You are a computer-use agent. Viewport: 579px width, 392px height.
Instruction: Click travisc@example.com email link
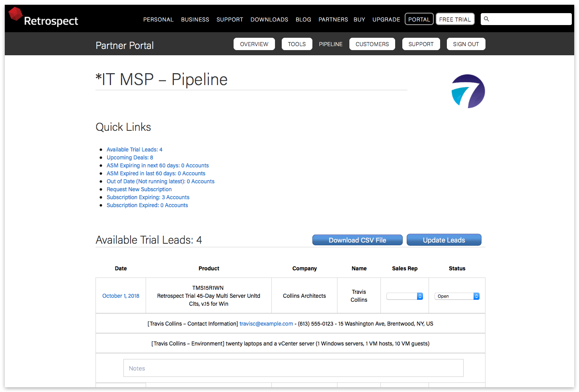tap(266, 324)
